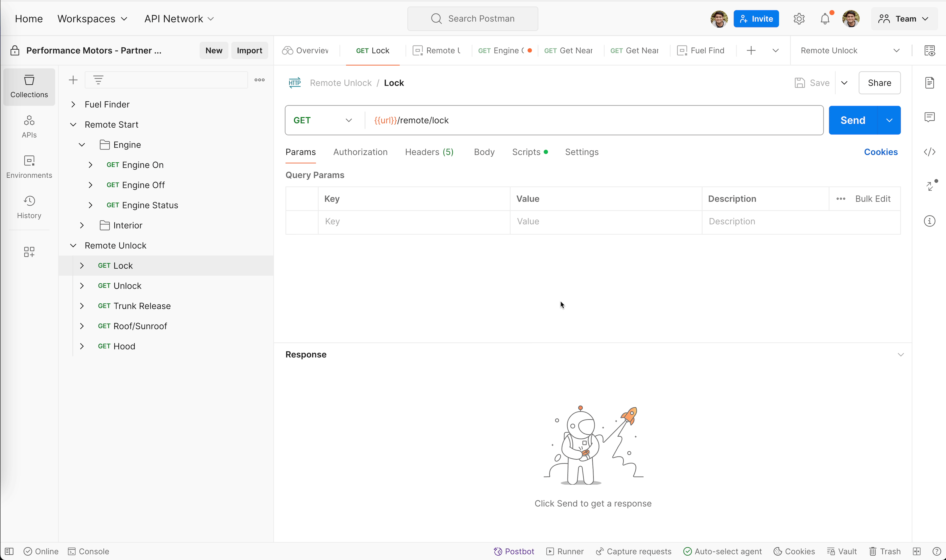Expand the Interior folder

tap(82, 225)
